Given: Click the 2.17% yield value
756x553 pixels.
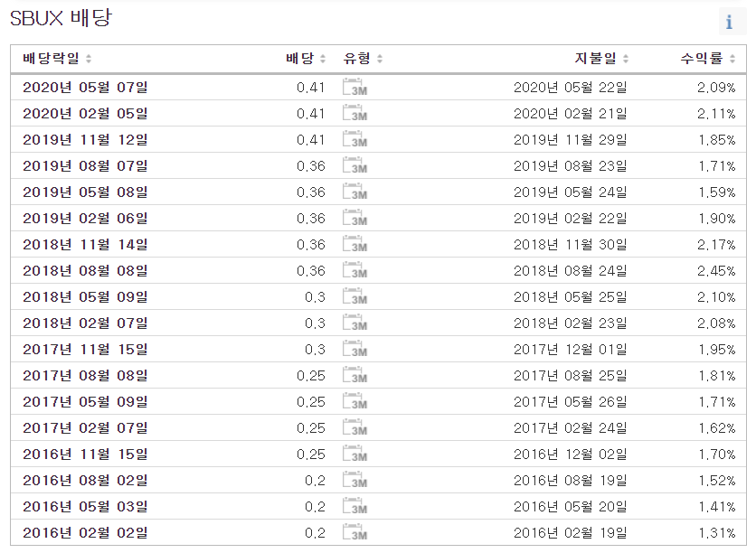Looking at the screenshot, I should (x=716, y=244).
